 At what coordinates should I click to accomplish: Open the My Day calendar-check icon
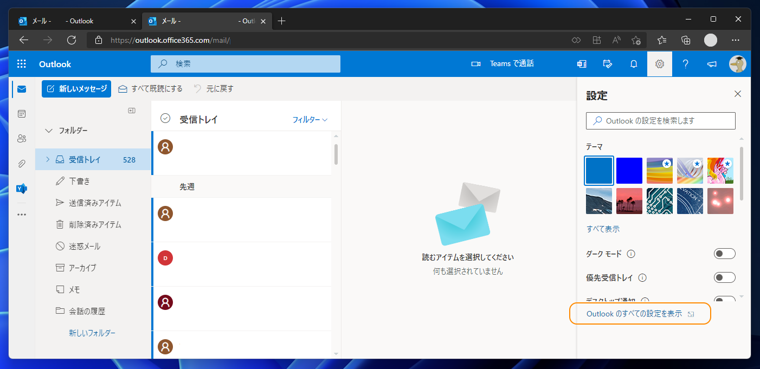tap(607, 64)
